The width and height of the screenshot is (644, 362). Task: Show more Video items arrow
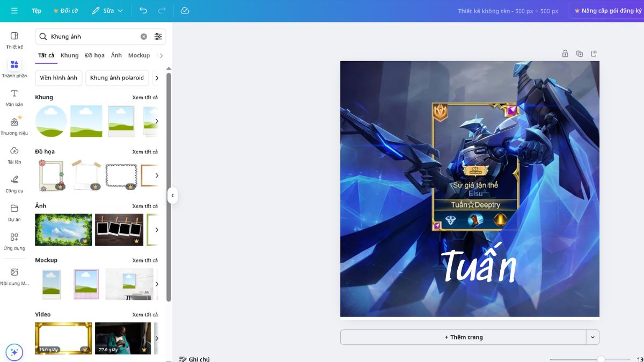point(157,338)
